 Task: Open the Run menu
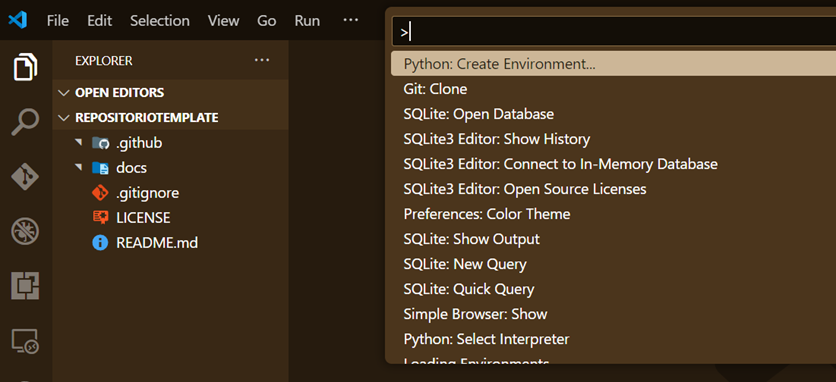pos(307,21)
